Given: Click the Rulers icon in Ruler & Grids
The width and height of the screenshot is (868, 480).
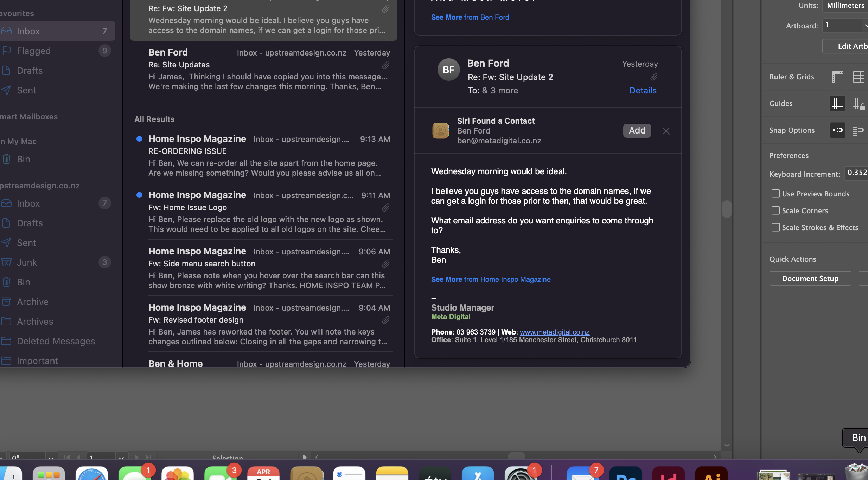Looking at the screenshot, I should [837, 77].
